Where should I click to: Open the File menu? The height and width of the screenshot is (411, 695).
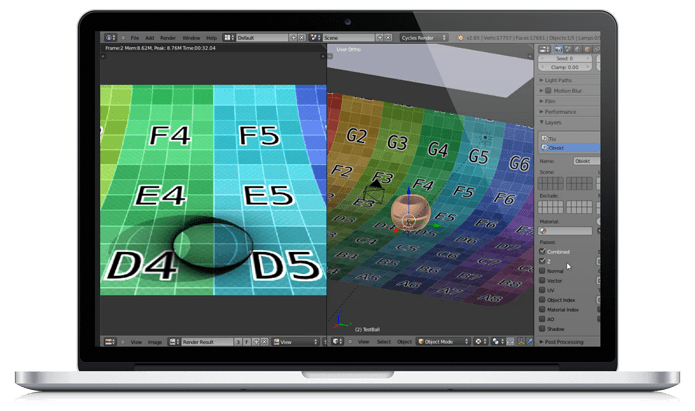pyautogui.click(x=135, y=37)
